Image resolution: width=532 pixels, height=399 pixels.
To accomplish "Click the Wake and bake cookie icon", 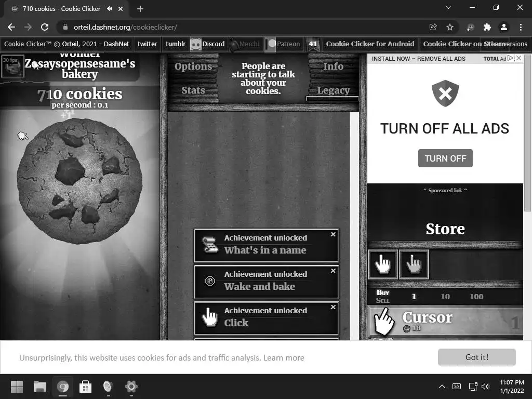I will pyautogui.click(x=210, y=281).
